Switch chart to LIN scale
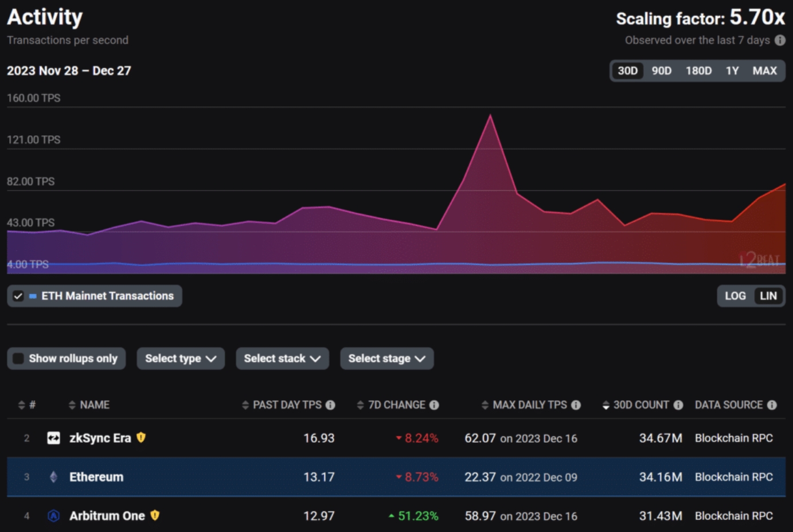 (768, 296)
